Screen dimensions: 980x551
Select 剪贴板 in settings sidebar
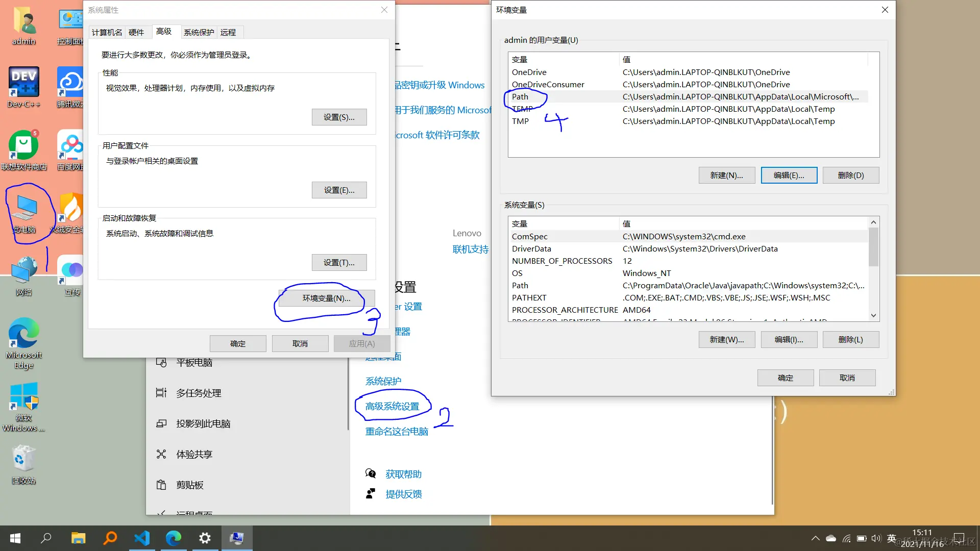click(x=189, y=485)
